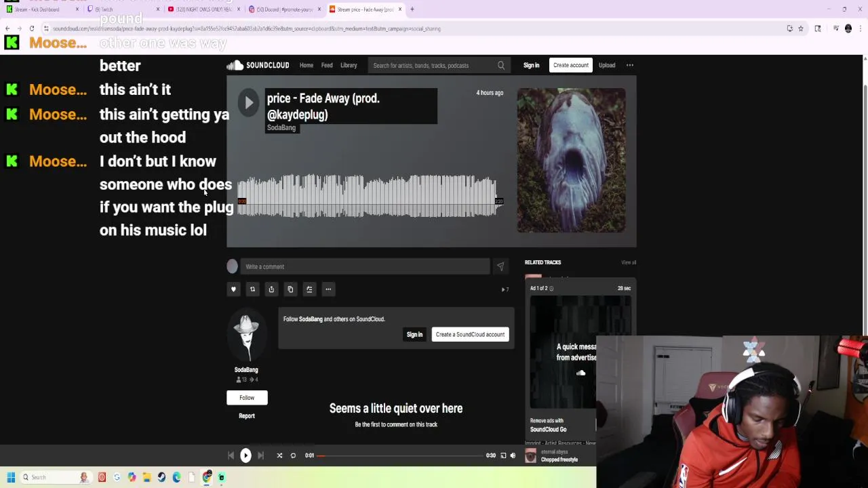Open the three-dot header menu
868x488 pixels.
630,65
